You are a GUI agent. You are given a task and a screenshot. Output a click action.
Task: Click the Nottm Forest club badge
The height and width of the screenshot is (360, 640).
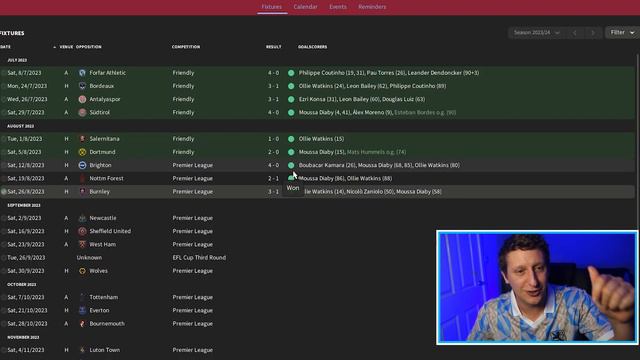point(82,178)
